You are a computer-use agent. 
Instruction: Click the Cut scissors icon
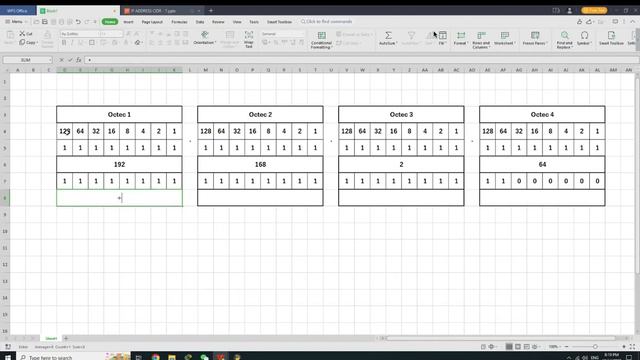(x=22, y=33)
